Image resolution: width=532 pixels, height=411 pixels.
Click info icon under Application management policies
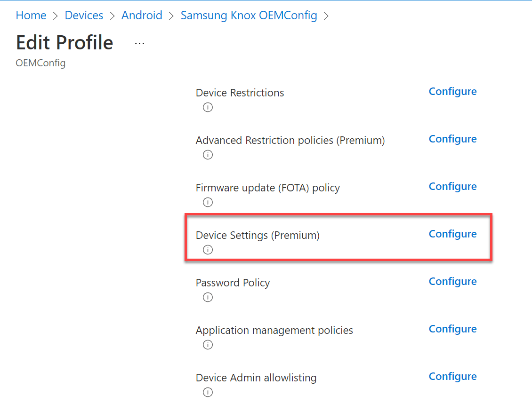(208, 345)
